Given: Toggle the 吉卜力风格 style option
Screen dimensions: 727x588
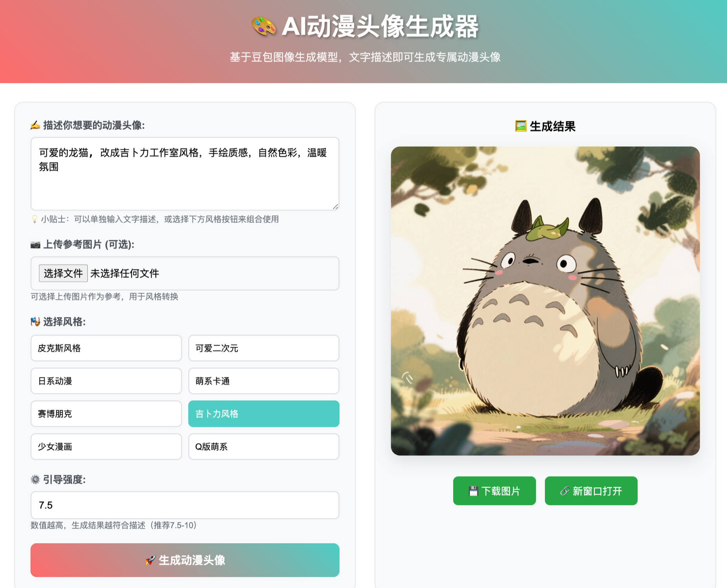Looking at the screenshot, I should point(264,414).
